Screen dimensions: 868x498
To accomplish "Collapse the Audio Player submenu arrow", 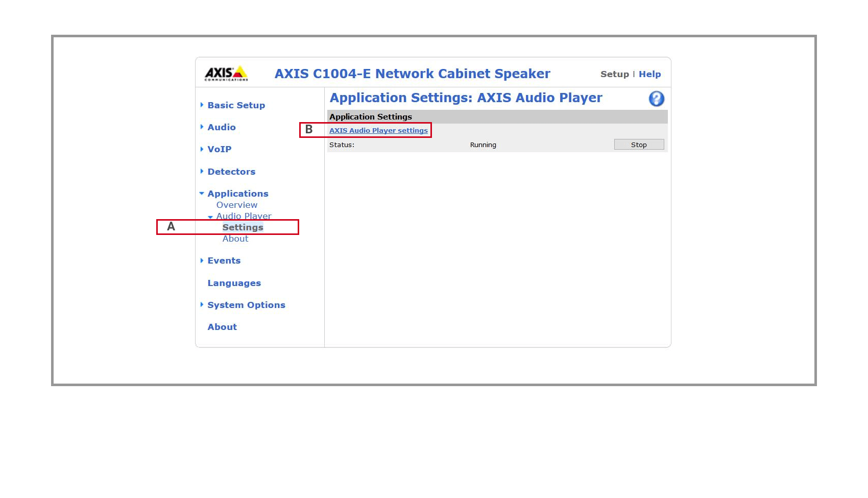I will pyautogui.click(x=210, y=217).
